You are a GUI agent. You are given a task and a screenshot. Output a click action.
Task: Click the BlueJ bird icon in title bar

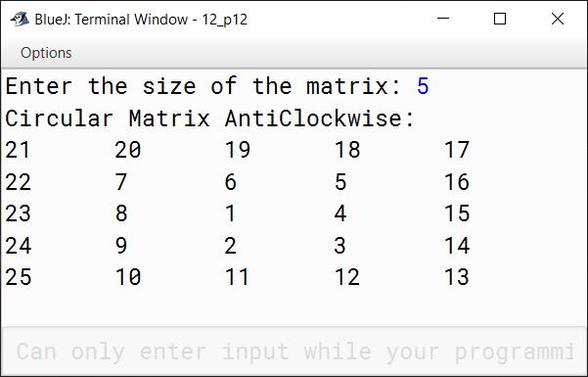20,19
